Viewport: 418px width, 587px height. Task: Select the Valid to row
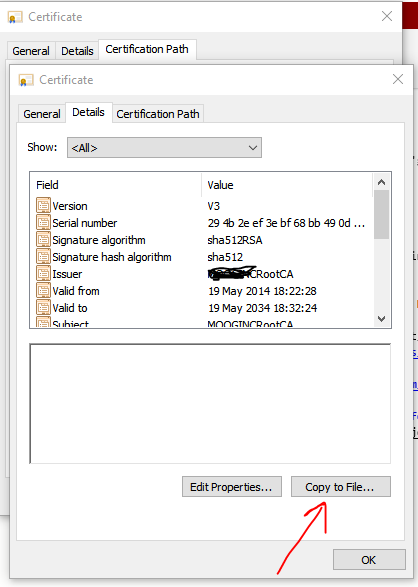pos(202,308)
